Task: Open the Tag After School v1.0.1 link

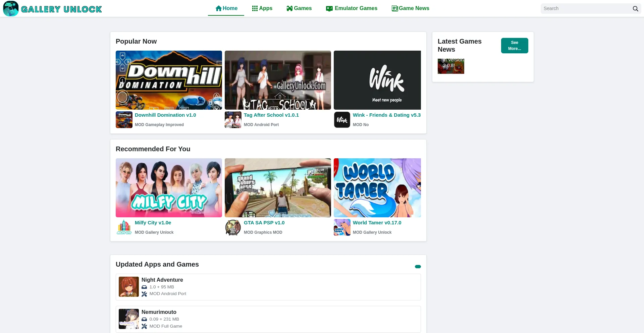Action: point(271,115)
